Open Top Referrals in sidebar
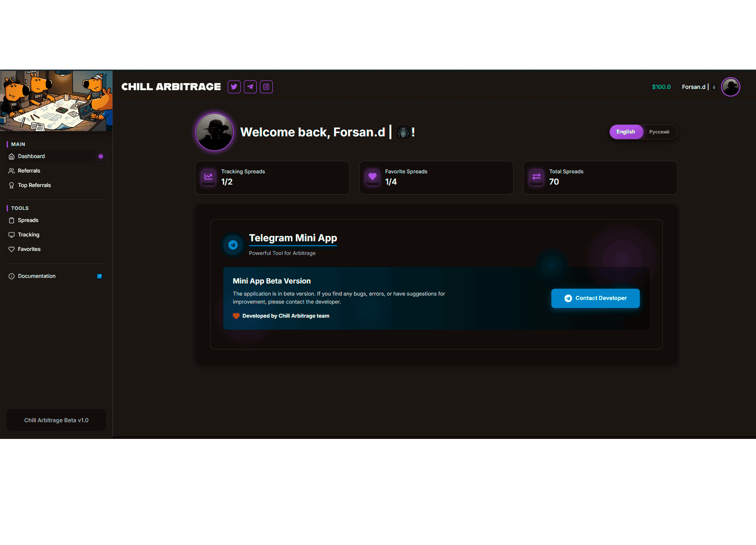 (34, 185)
